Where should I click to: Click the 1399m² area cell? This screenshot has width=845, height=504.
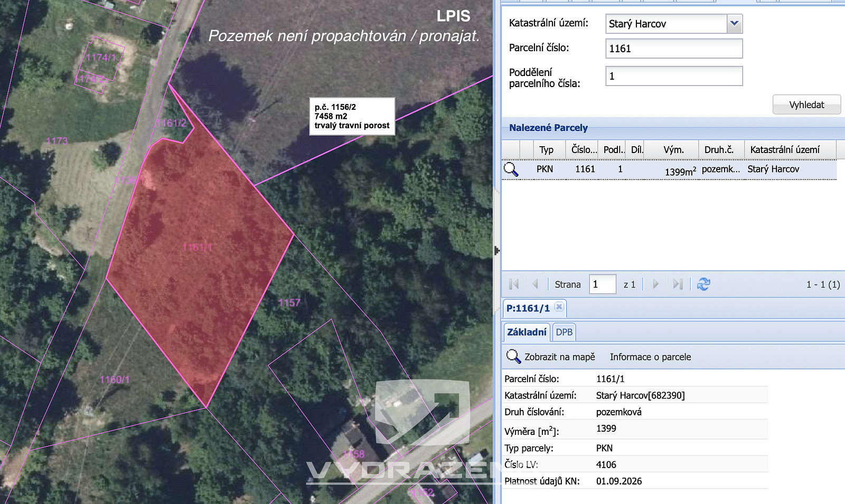[680, 172]
